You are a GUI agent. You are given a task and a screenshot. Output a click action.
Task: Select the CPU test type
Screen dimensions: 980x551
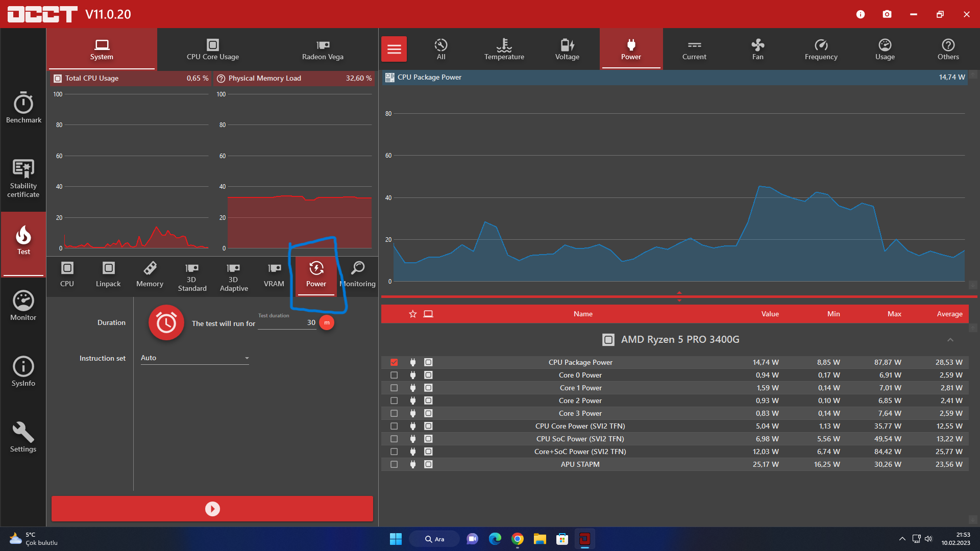point(67,275)
